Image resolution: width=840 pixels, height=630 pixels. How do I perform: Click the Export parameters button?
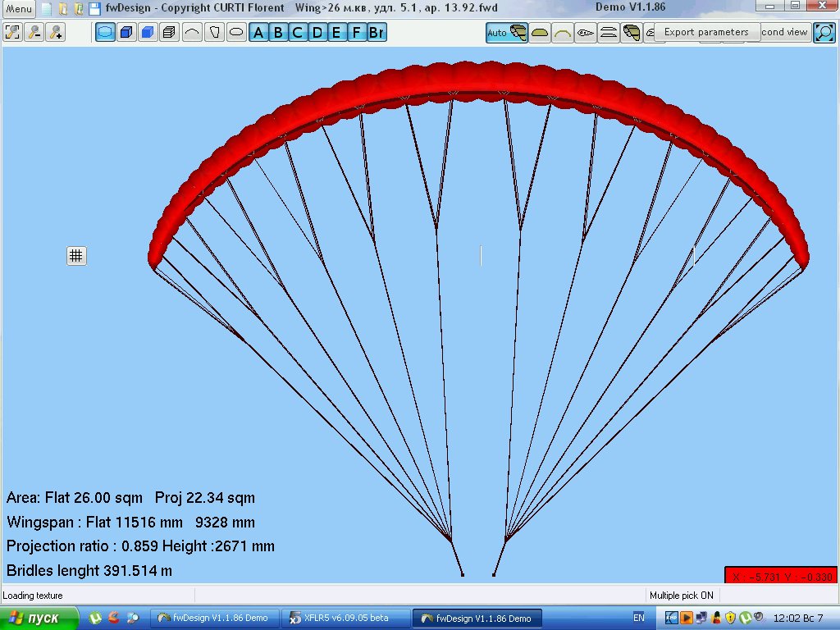coord(705,32)
